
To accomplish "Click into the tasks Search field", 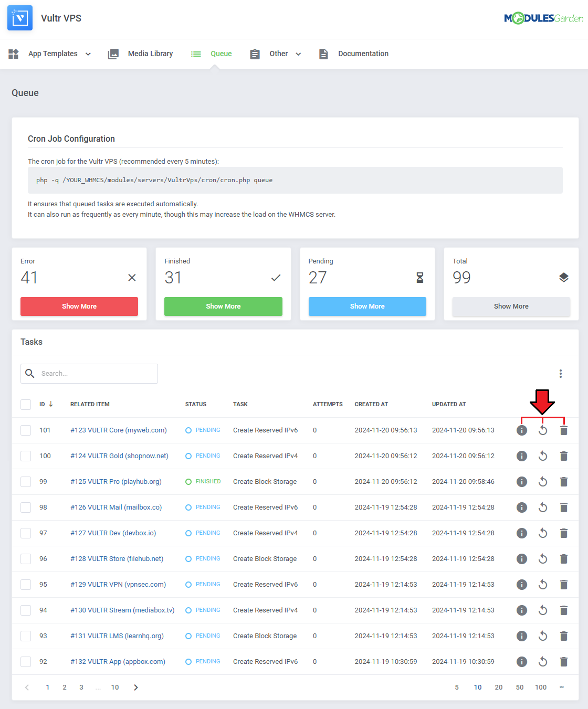I will [89, 374].
